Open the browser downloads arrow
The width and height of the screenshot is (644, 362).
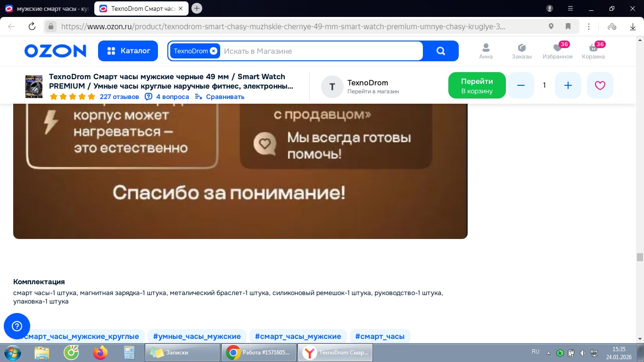coord(633,26)
